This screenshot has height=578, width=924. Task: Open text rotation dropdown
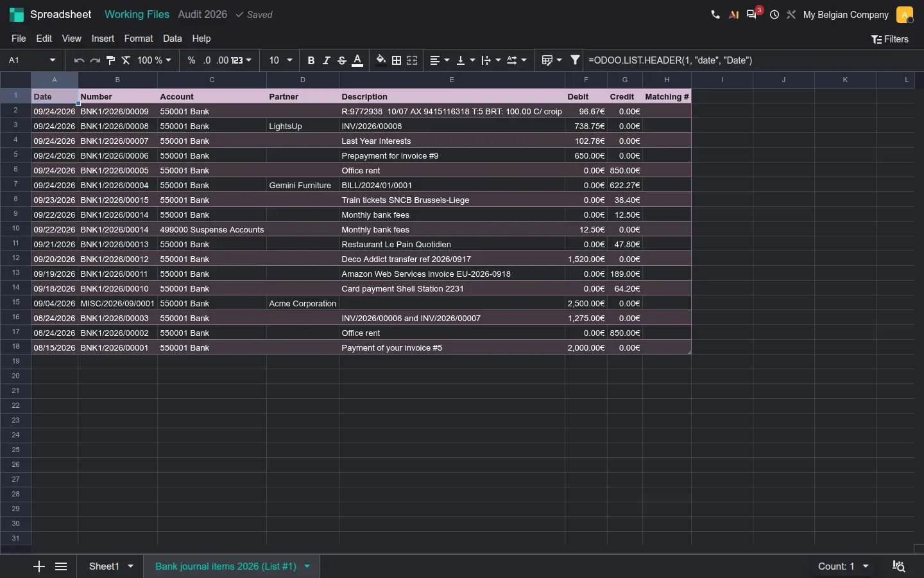(x=517, y=60)
